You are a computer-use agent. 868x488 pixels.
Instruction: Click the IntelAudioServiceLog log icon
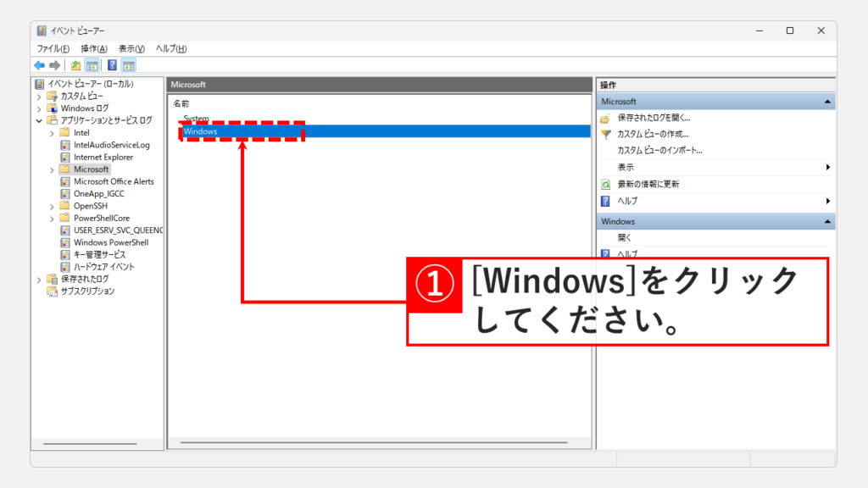click(64, 145)
